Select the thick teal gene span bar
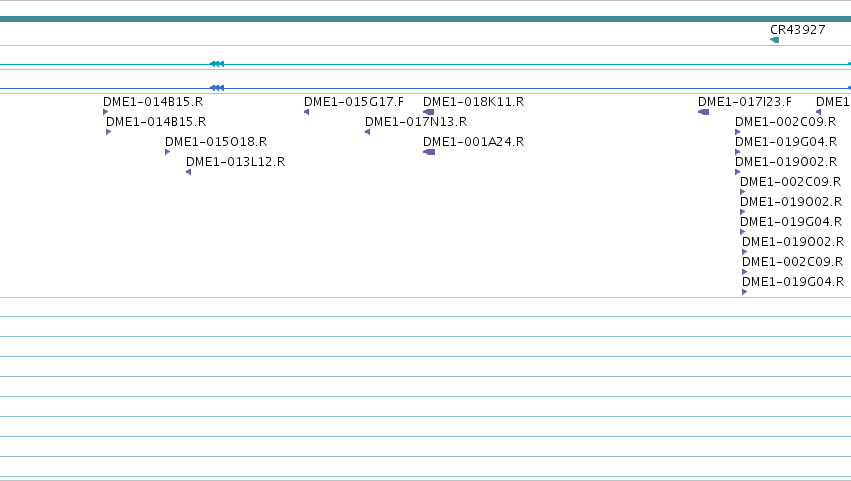This screenshot has height=481, width=851. pyautogui.click(x=426, y=19)
